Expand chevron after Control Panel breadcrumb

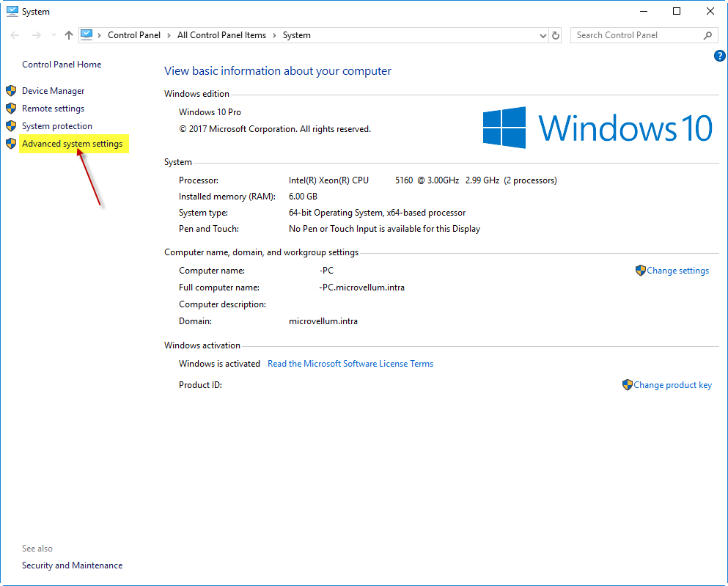[x=169, y=36]
